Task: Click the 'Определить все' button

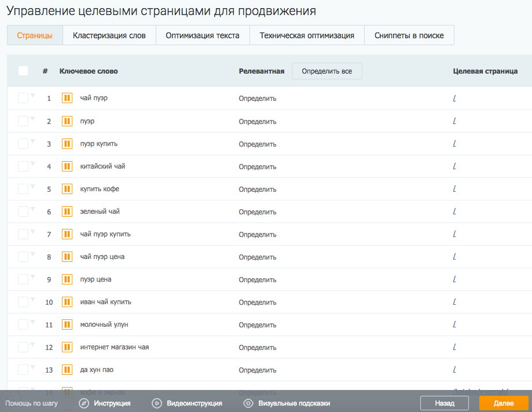Action: pos(326,71)
